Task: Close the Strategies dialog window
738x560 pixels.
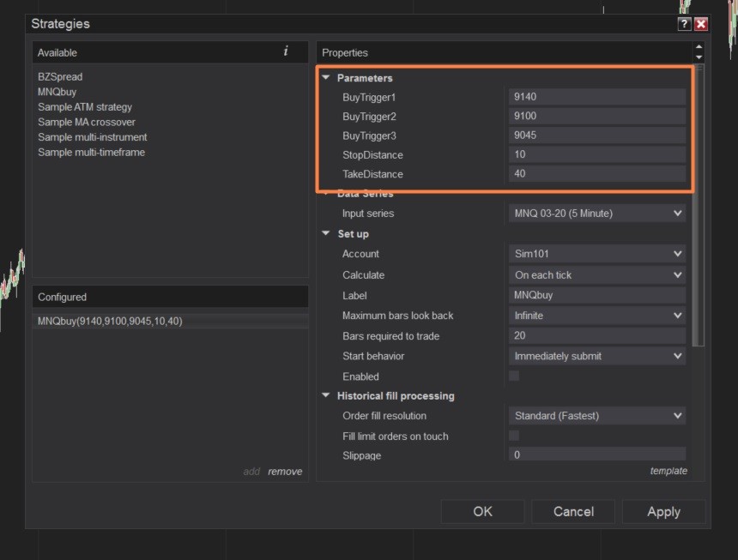Action: pos(700,24)
